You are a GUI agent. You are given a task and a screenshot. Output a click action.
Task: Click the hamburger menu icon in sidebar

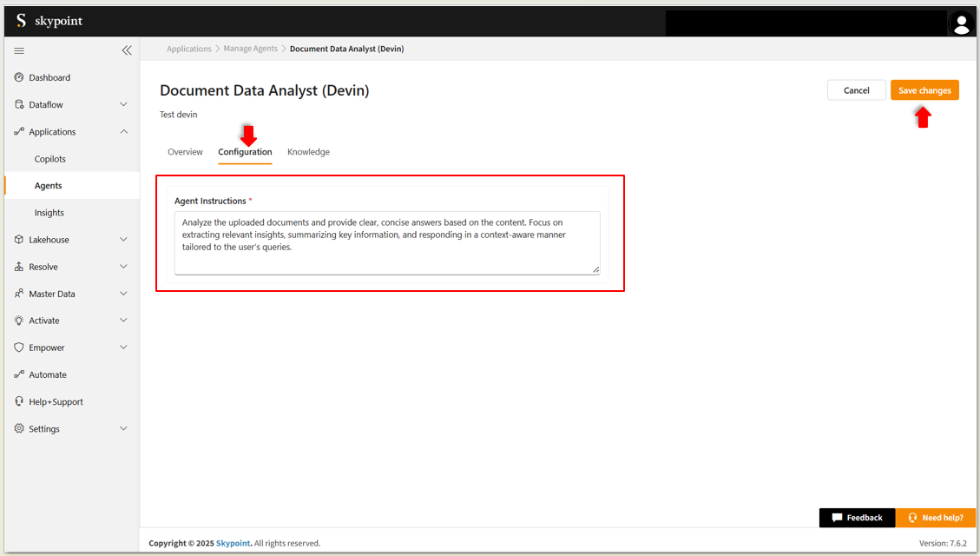click(20, 50)
